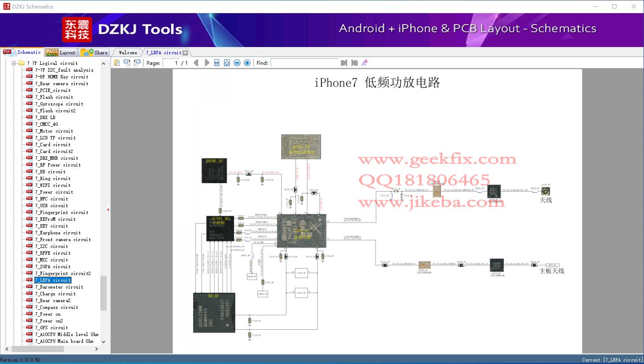Open 7_Ring circuit
The width and height of the screenshot is (644, 364).
click(x=53, y=178)
